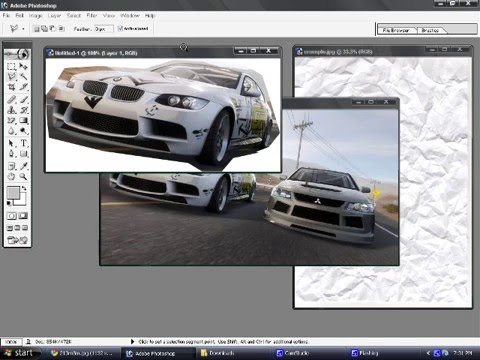Toggle the Anti-aliased checkbox
This screenshot has width=480, height=360.
121,29
